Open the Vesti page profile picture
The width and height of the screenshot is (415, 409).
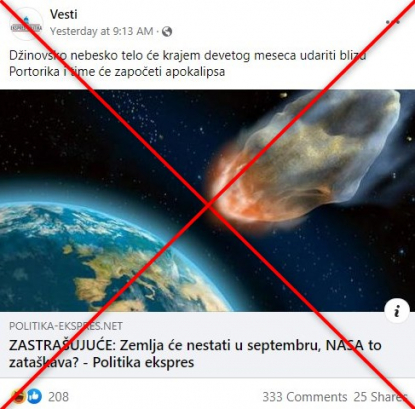27,23
